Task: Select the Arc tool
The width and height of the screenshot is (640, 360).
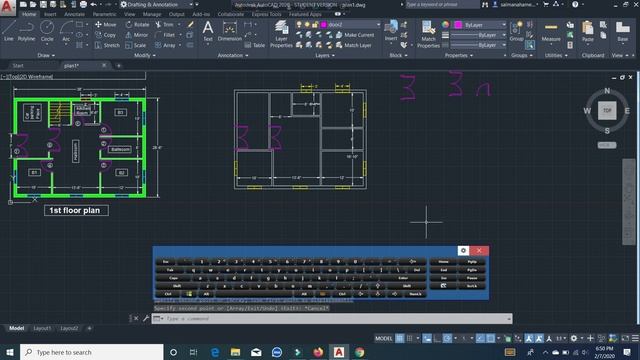Action: 66,31
